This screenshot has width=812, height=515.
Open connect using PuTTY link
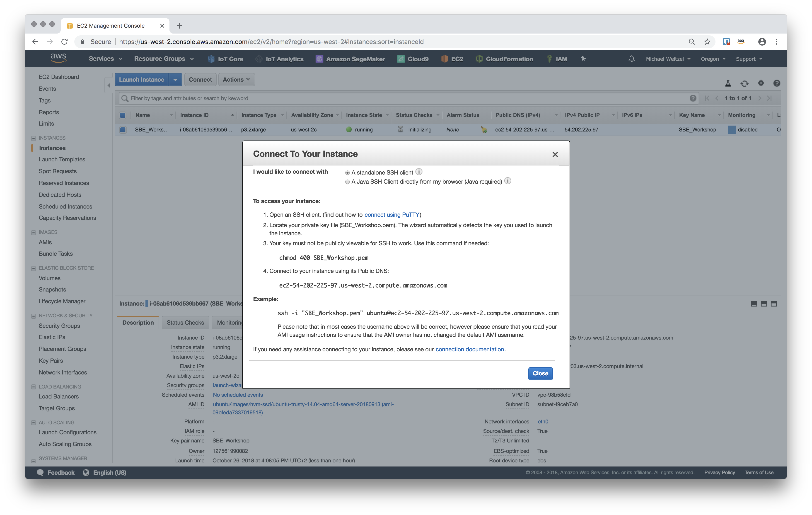tap(391, 215)
